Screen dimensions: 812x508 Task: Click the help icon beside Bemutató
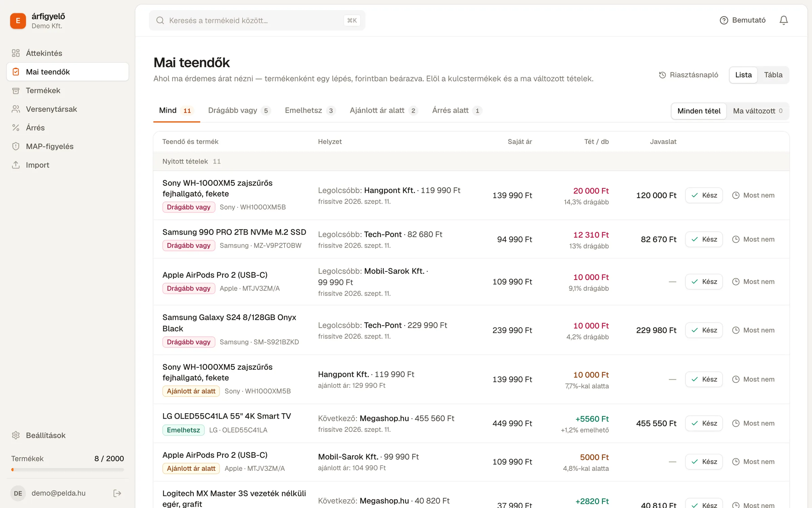coord(724,20)
